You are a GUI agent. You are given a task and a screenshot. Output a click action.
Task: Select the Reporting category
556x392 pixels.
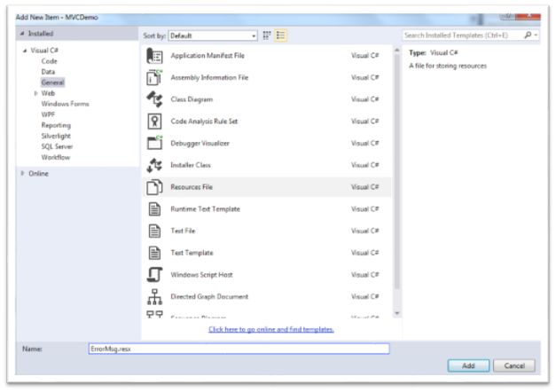click(56, 125)
